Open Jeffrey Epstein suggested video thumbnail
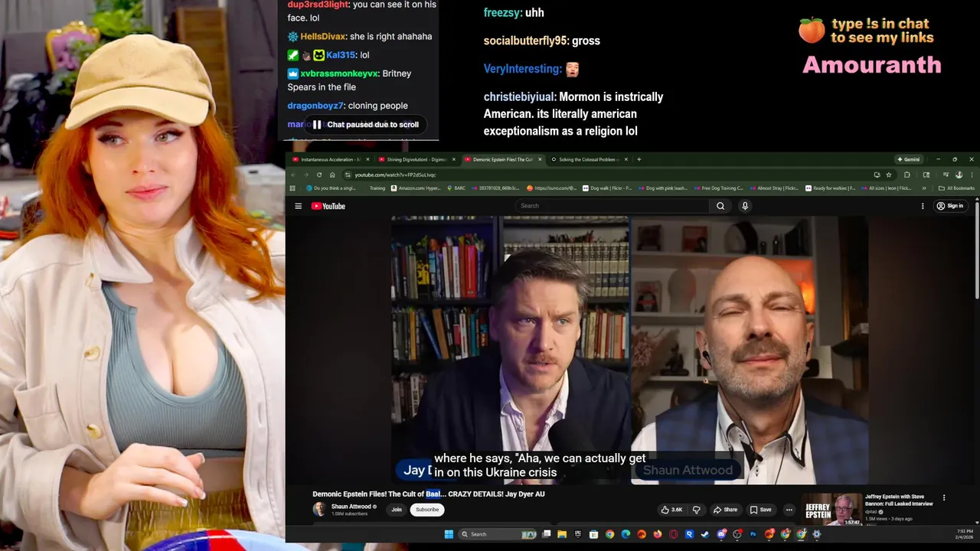 [x=831, y=509]
